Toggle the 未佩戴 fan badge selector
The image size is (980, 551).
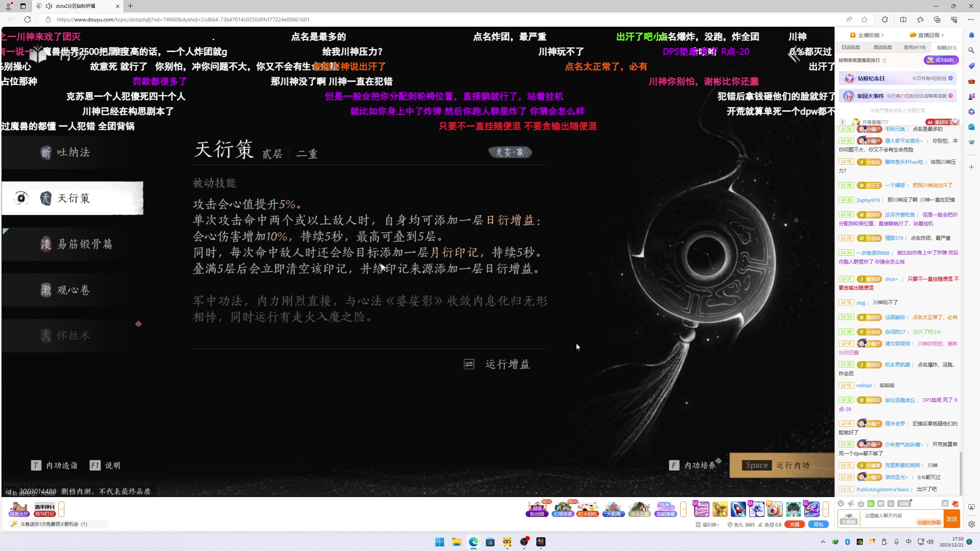point(849,519)
